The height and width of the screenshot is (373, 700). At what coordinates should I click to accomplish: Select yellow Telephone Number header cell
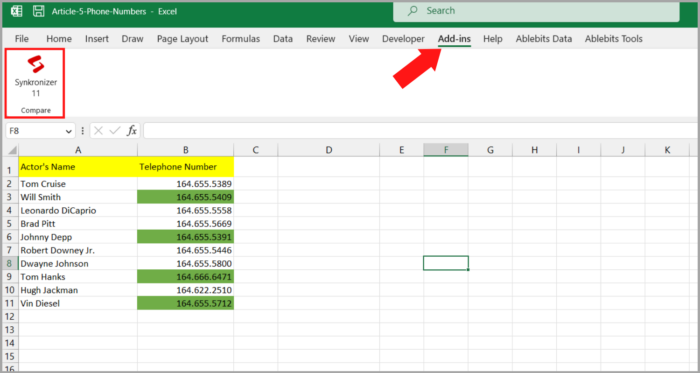click(x=186, y=167)
